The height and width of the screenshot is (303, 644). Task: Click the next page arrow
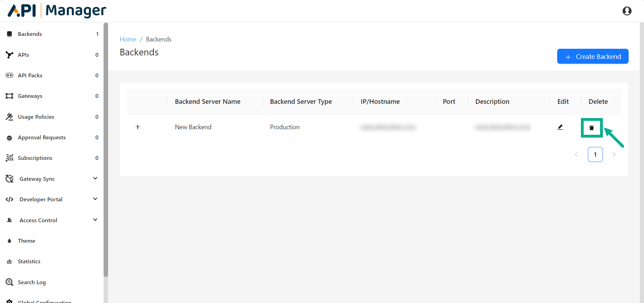tap(614, 154)
